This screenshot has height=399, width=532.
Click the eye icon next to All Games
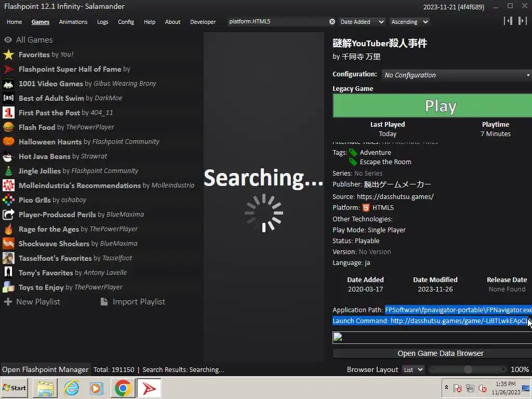8,40
